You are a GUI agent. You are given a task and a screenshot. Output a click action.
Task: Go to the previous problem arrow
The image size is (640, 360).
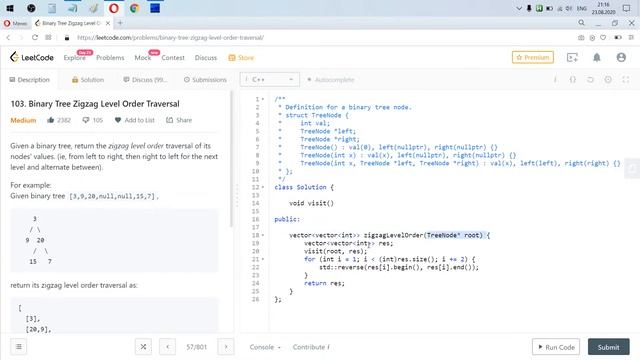(167, 347)
